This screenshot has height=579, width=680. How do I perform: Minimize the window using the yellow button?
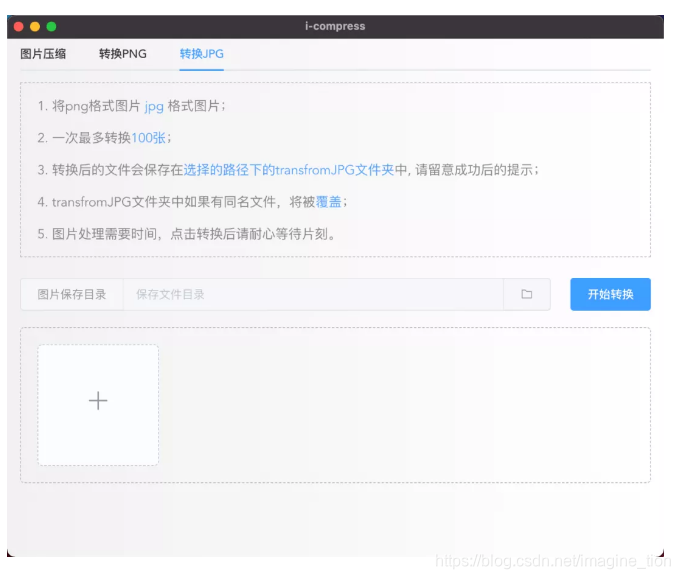tap(35, 26)
